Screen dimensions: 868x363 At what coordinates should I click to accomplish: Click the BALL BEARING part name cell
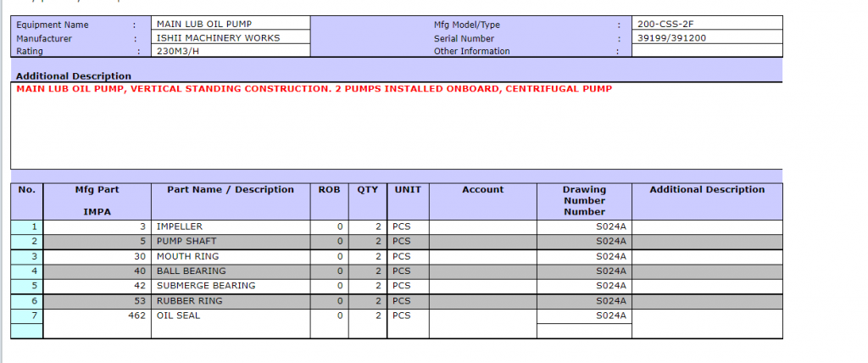point(231,271)
